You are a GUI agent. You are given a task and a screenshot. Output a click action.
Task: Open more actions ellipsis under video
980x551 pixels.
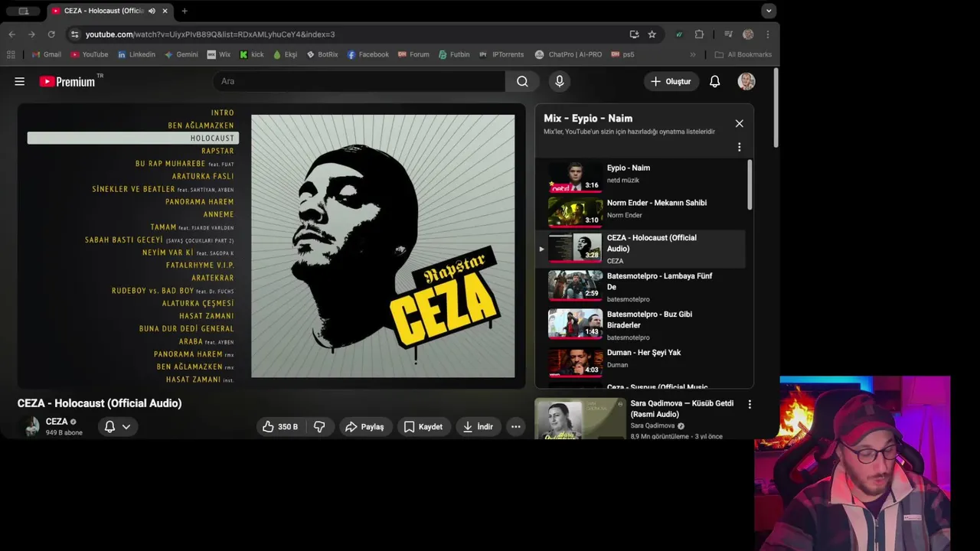pos(516,426)
